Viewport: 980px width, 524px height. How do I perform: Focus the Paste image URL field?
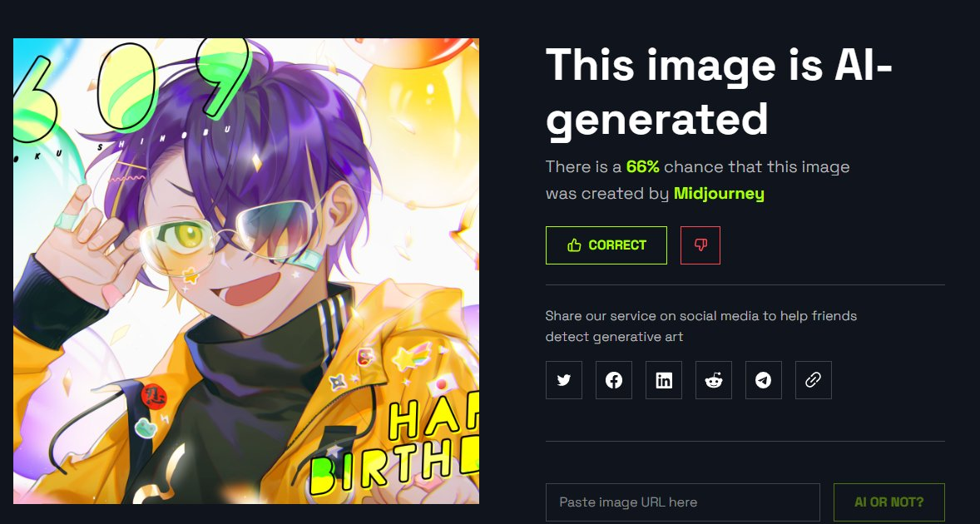[x=682, y=502]
